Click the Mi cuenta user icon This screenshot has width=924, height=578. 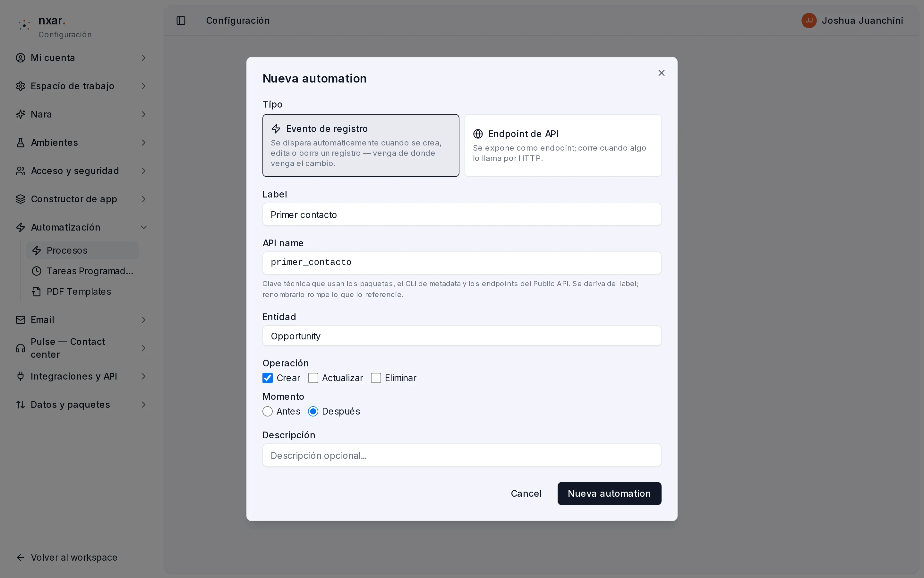[x=21, y=58]
